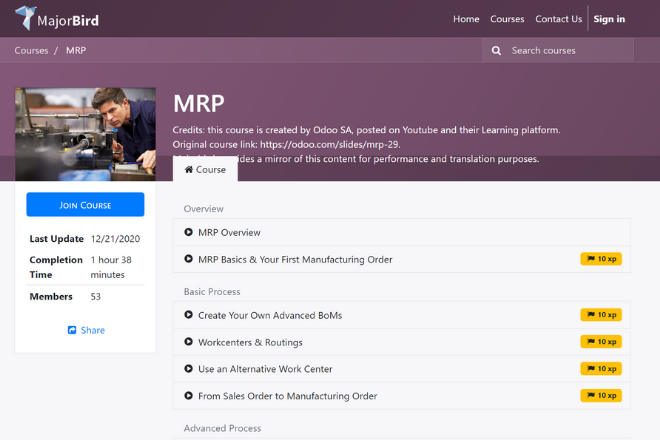Go to Contact Us page
The width and height of the screenshot is (660, 440).
tap(558, 19)
